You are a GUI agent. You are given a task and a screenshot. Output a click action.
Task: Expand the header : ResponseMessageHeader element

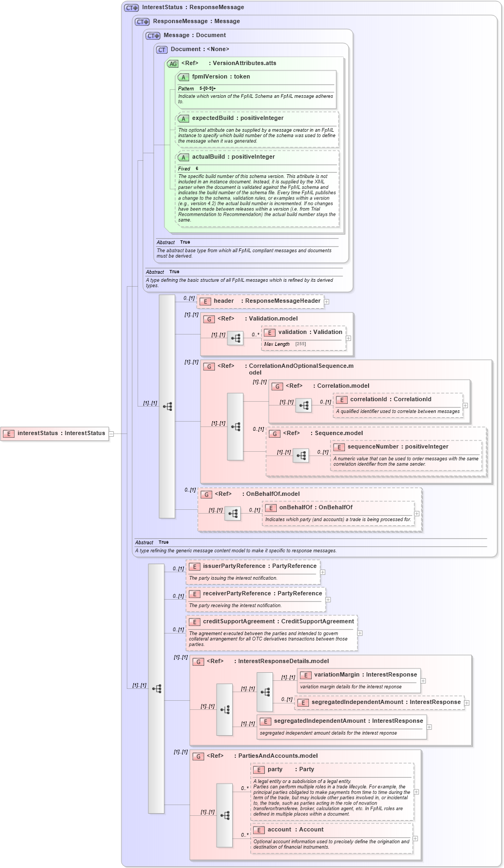tap(327, 302)
